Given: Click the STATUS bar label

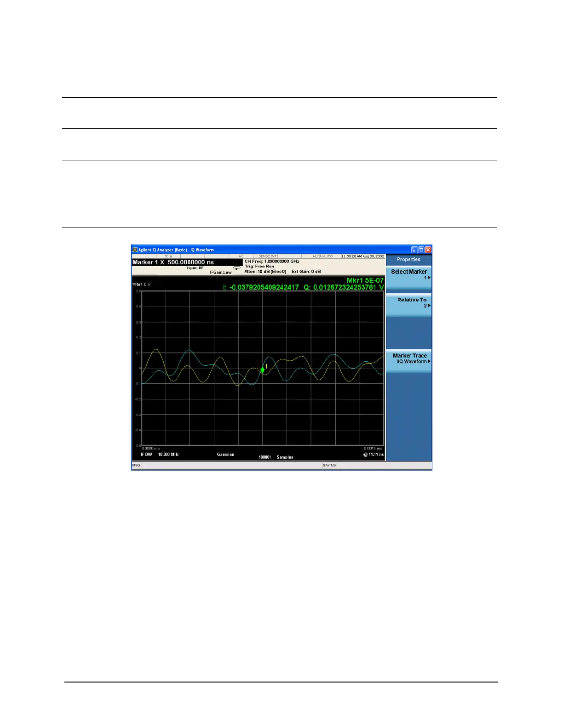Looking at the screenshot, I should tap(329, 465).
